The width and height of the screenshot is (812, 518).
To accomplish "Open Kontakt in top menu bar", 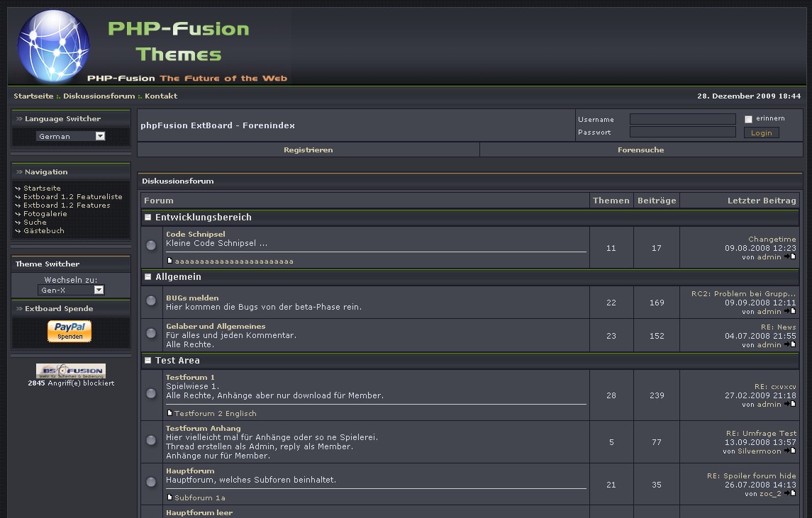I will 161,96.
